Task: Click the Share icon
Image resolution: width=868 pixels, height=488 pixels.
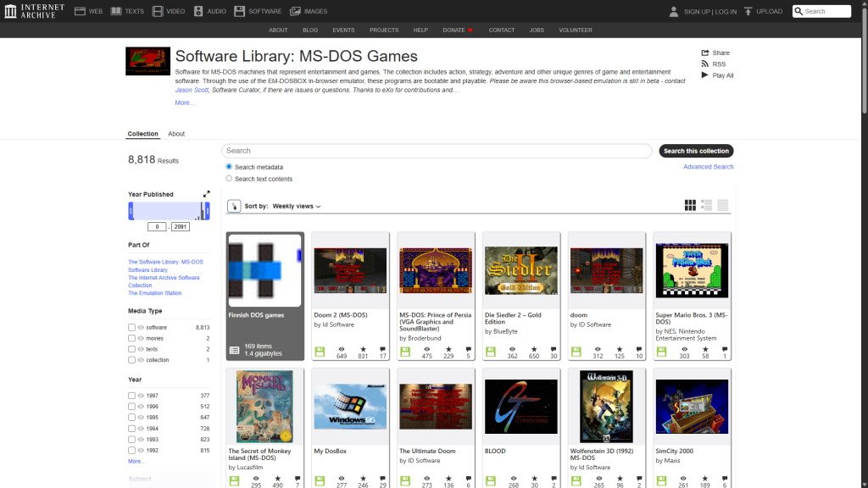Action: [705, 53]
